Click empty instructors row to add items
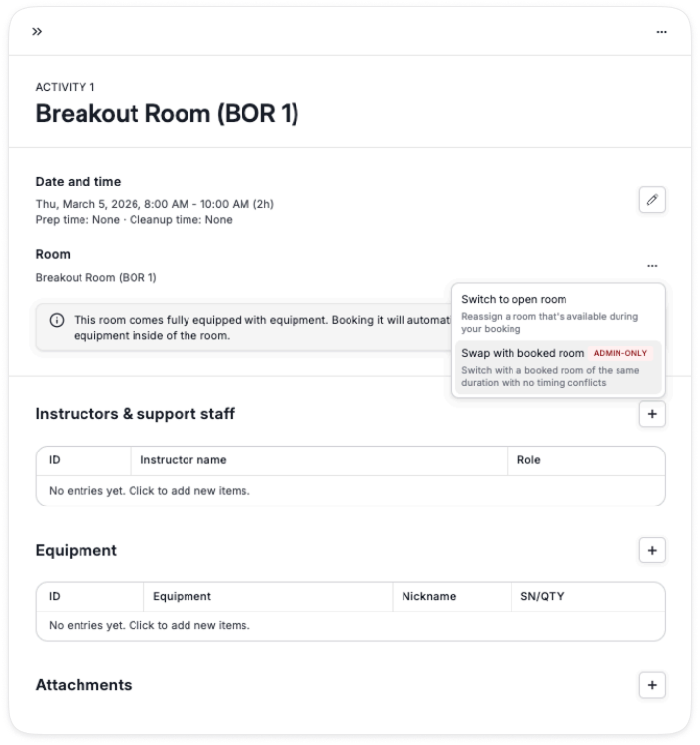 350,491
